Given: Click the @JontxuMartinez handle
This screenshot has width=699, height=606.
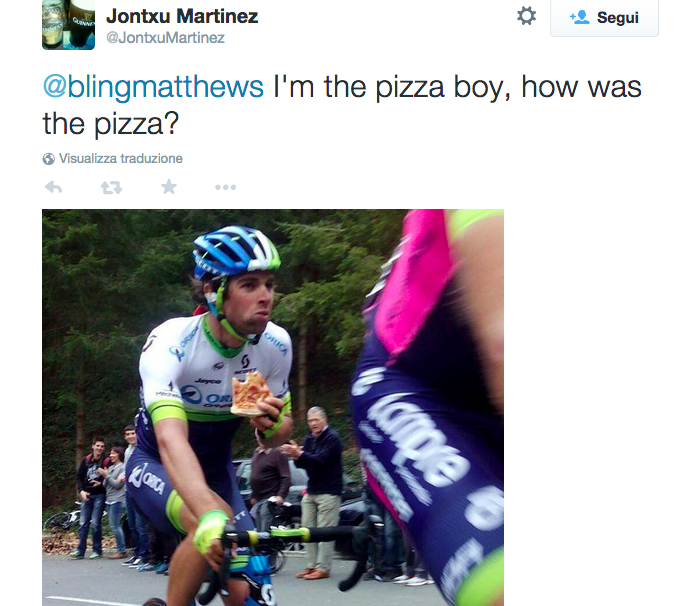Looking at the screenshot, I should pos(165,38).
